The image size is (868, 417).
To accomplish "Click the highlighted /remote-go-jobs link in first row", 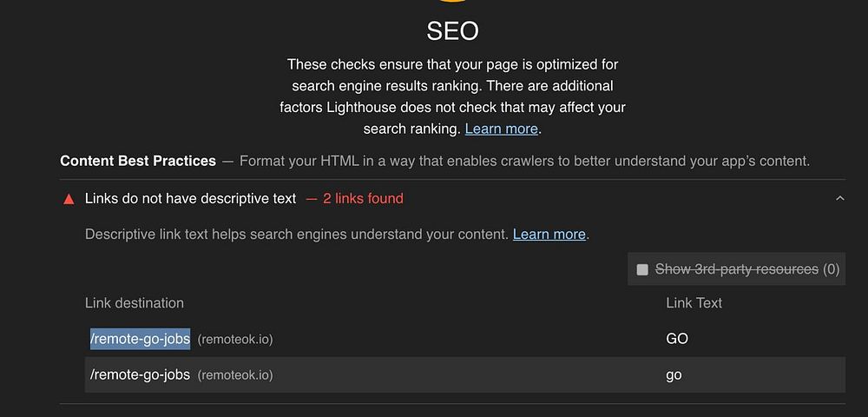I will 140,339.
